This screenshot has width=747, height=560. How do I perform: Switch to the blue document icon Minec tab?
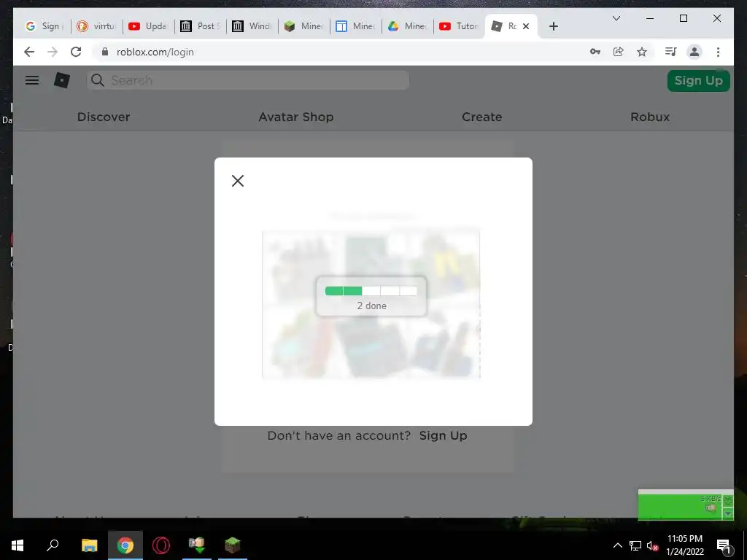click(x=355, y=26)
